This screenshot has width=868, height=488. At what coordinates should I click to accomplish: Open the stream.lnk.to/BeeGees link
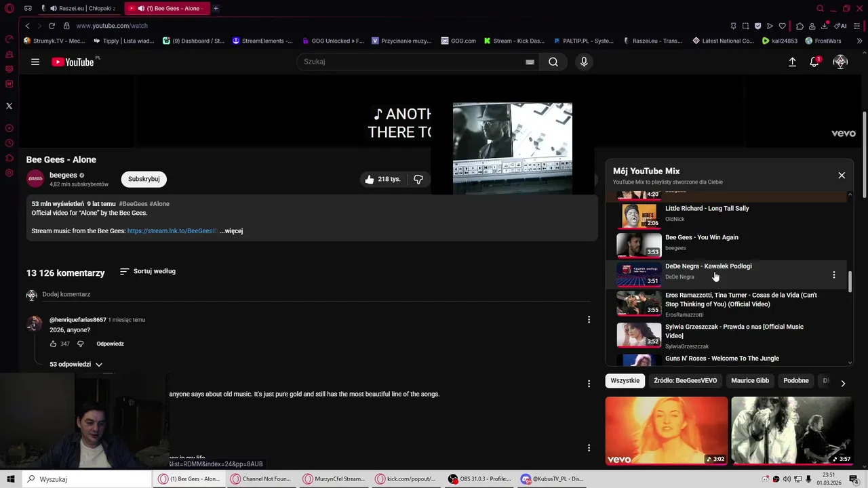[x=172, y=231]
